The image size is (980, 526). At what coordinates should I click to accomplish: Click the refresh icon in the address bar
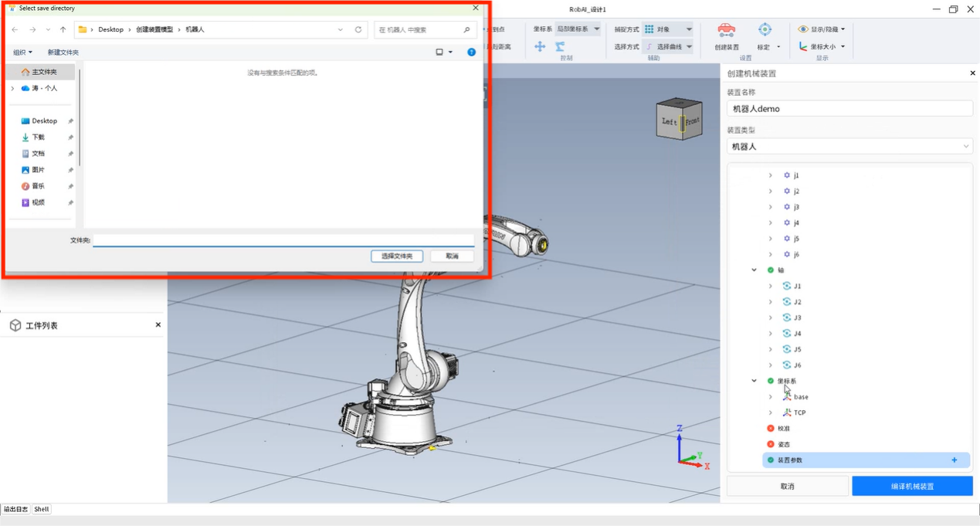click(x=358, y=30)
